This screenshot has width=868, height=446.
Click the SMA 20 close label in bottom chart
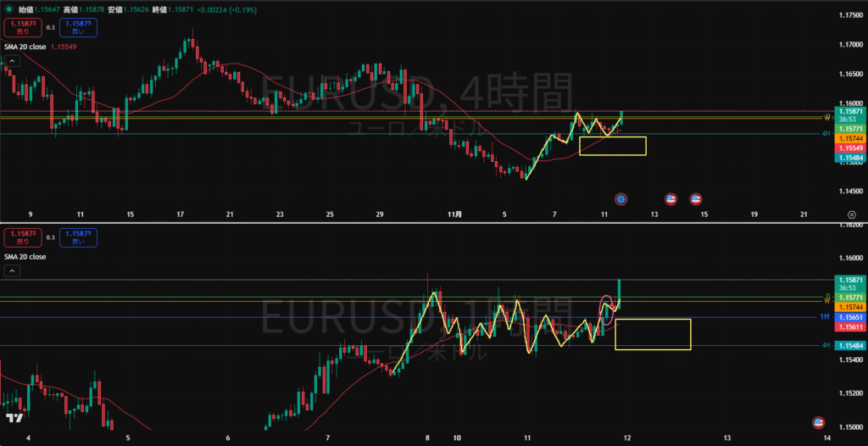click(x=25, y=256)
